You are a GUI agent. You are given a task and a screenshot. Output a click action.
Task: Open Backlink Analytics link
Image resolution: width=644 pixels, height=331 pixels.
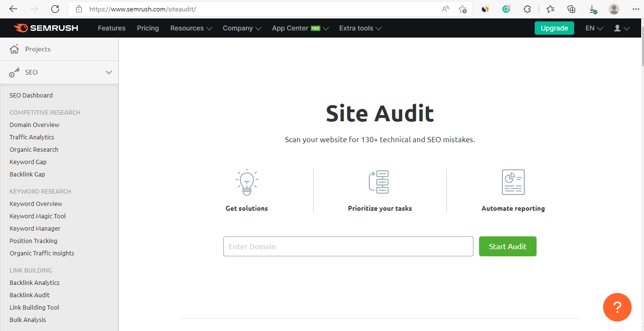click(34, 282)
